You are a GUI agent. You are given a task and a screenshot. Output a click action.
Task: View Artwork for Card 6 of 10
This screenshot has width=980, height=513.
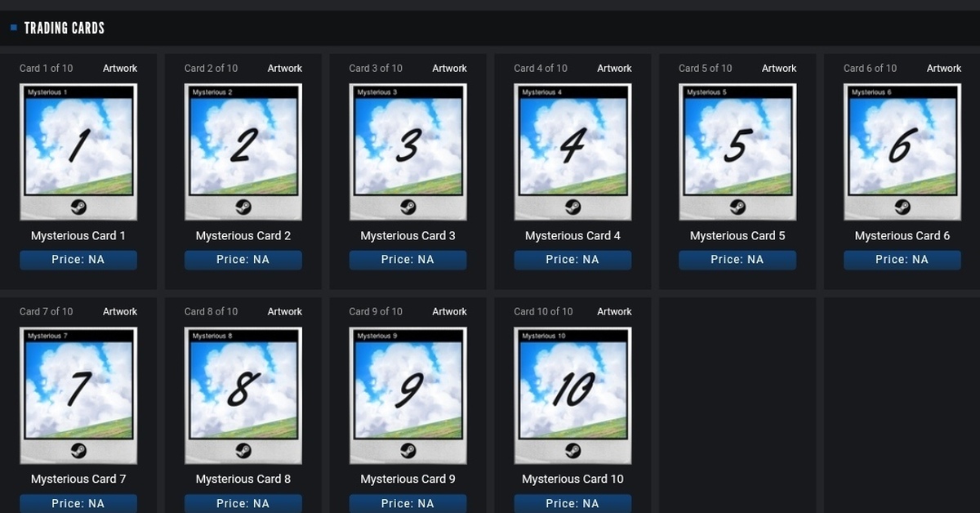(944, 69)
